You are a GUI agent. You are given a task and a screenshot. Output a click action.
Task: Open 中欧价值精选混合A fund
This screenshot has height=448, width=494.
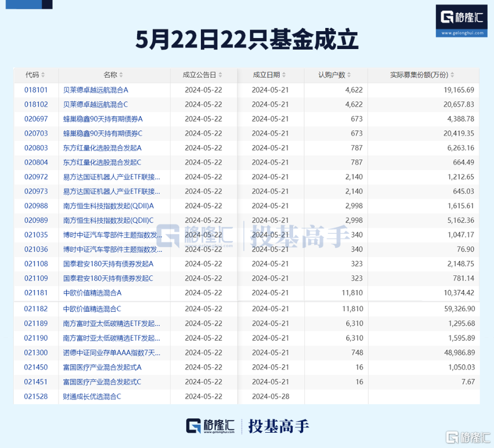92,293
